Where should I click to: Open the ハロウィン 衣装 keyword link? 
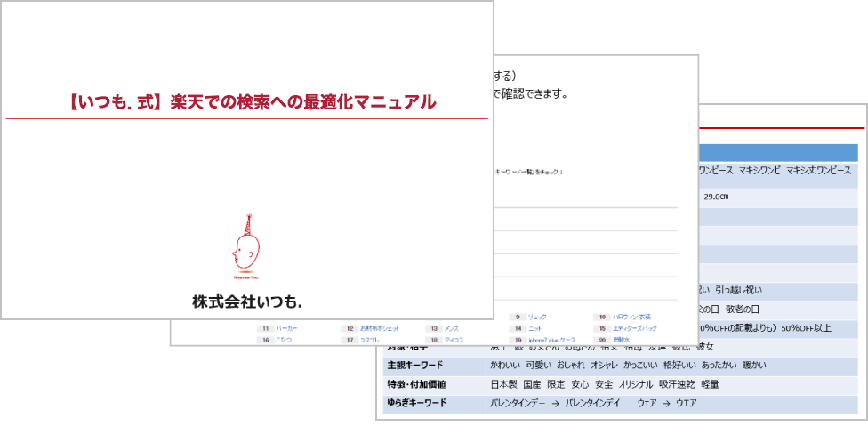pos(631,317)
